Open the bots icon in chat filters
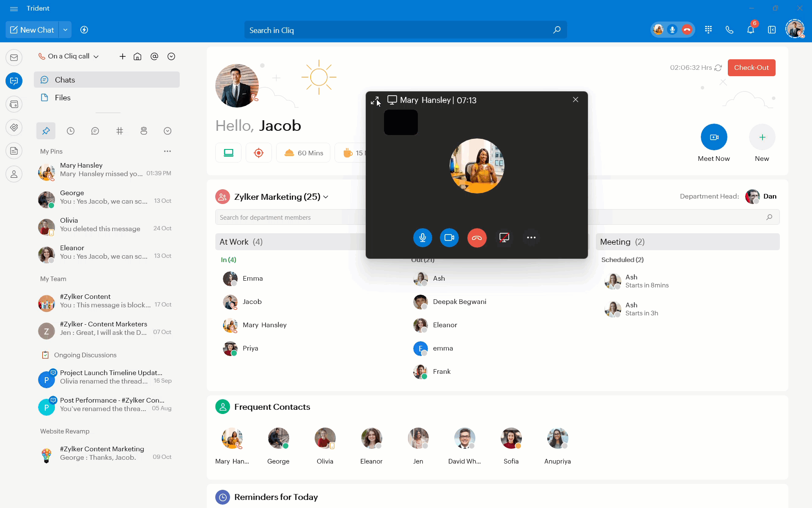The height and width of the screenshot is (508, 812). (144, 131)
